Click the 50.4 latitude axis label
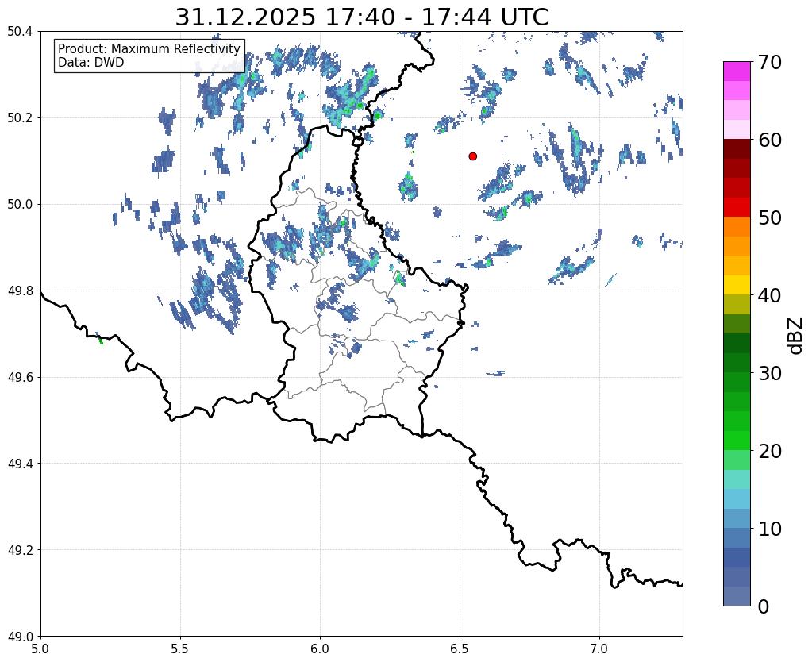Screen dimensions: 812x662 (20, 31)
